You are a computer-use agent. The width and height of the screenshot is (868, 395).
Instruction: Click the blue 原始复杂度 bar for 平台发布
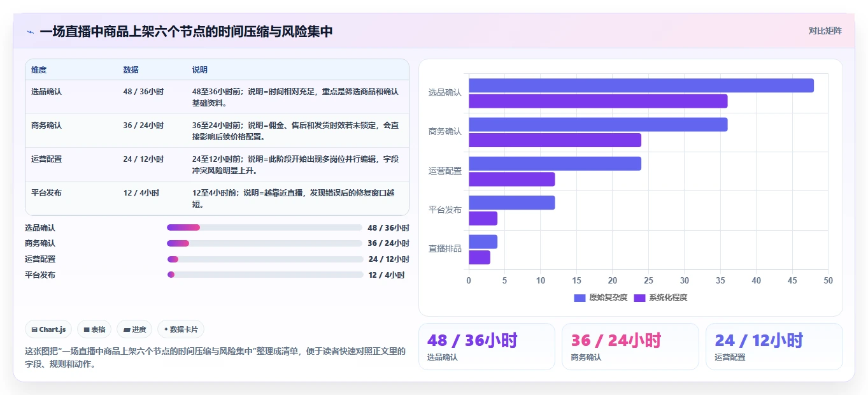[x=512, y=203]
